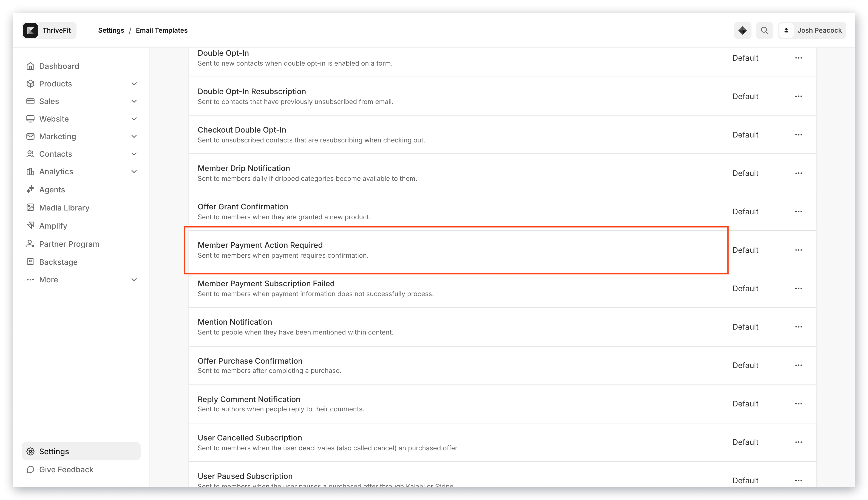Viewport: 868px width, 500px height.
Task: Open options menu for Double Opt-In row
Action: tap(798, 58)
